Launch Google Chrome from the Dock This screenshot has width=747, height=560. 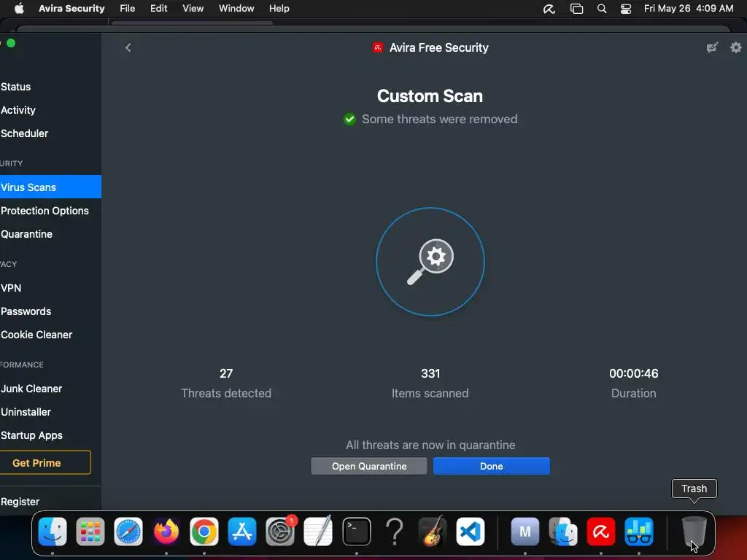point(204,532)
